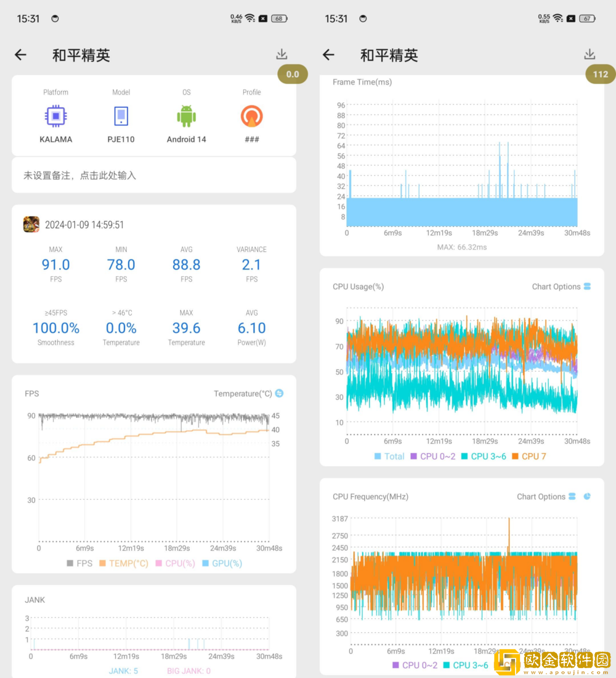Tap the download icon on right screen

click(590, 54)
